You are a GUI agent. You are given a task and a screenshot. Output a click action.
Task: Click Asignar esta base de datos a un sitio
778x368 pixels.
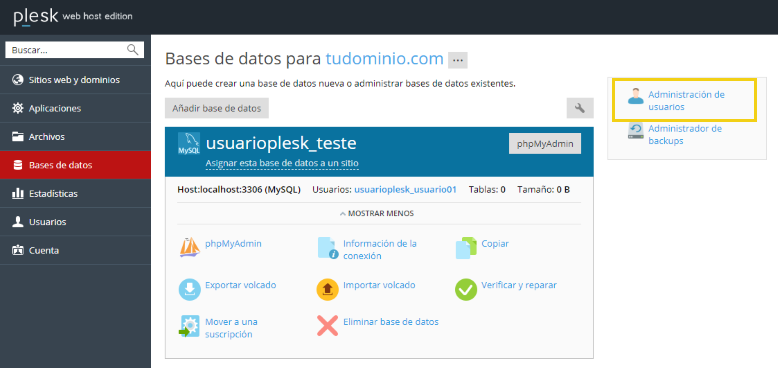pyautogui.click(x=282, y=163)
